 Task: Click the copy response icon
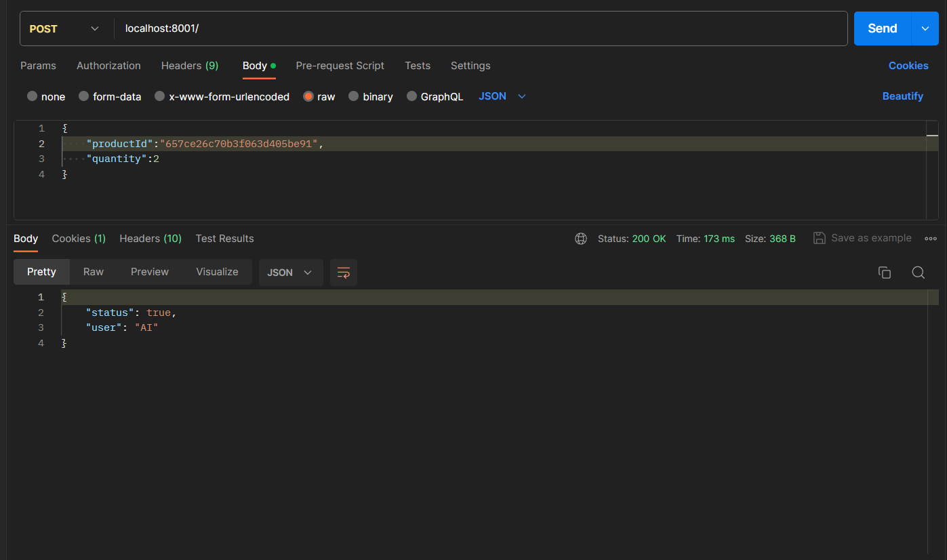pos(885,273)
